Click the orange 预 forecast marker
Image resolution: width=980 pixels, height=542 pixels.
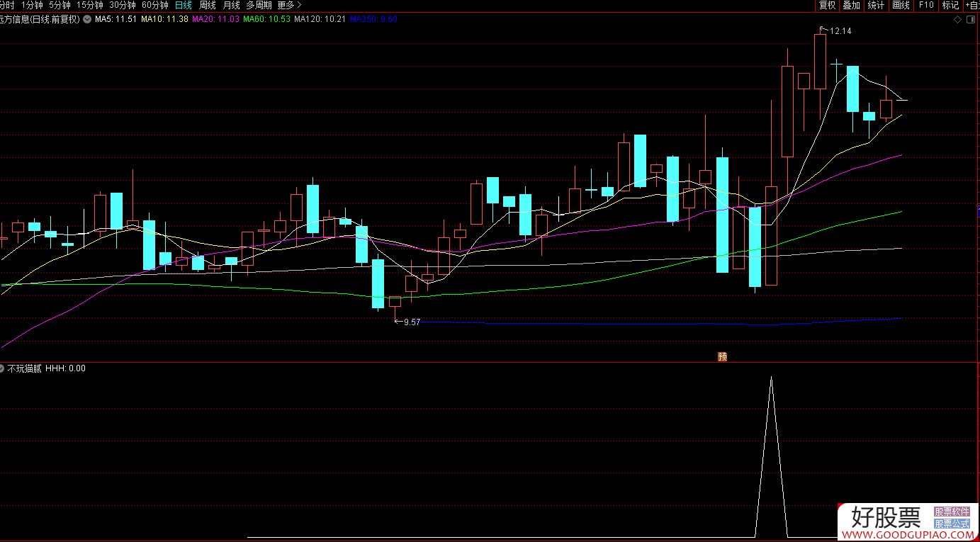pyautogui.click(x=722, y=356)
